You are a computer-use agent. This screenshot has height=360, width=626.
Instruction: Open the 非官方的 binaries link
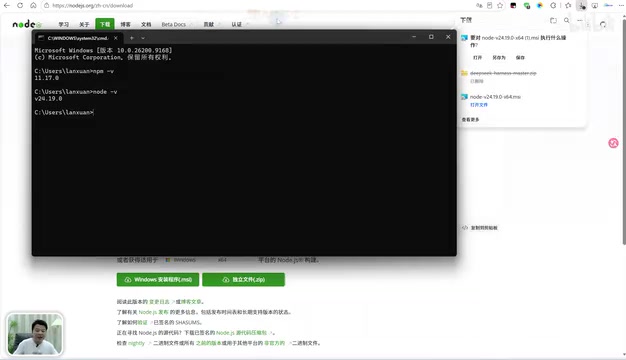pyautogui.click(x=275, y=343)
